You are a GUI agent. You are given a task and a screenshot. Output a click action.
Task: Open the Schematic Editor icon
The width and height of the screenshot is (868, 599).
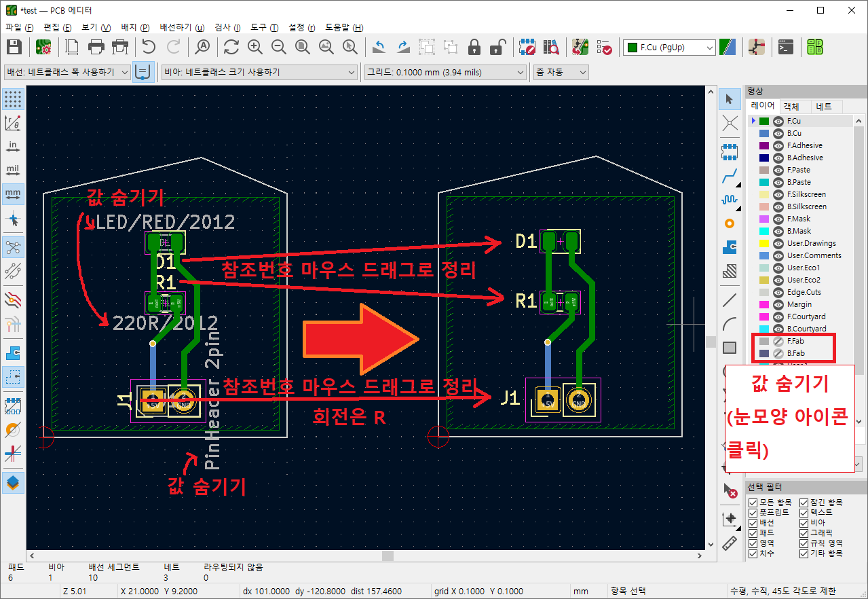[757, 47]
